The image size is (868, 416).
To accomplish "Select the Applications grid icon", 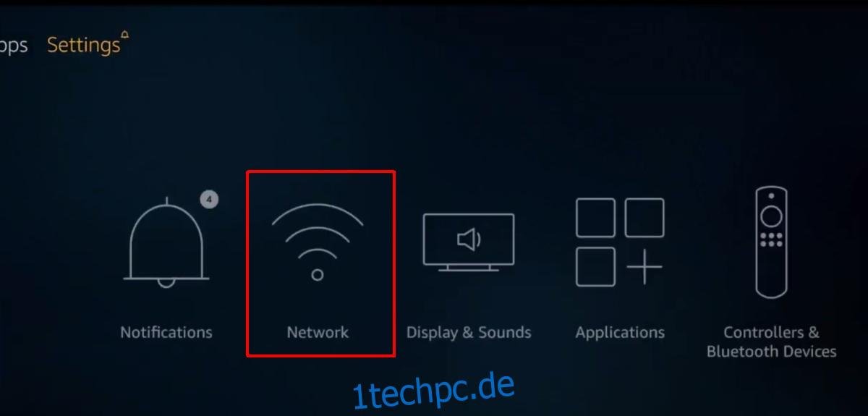I will click(x=619, y=242).
